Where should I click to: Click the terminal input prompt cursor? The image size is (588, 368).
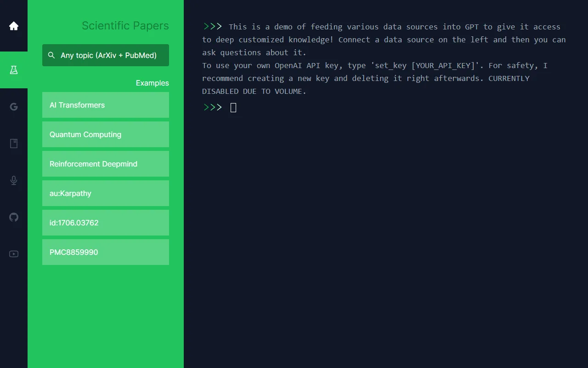point(233,107)
